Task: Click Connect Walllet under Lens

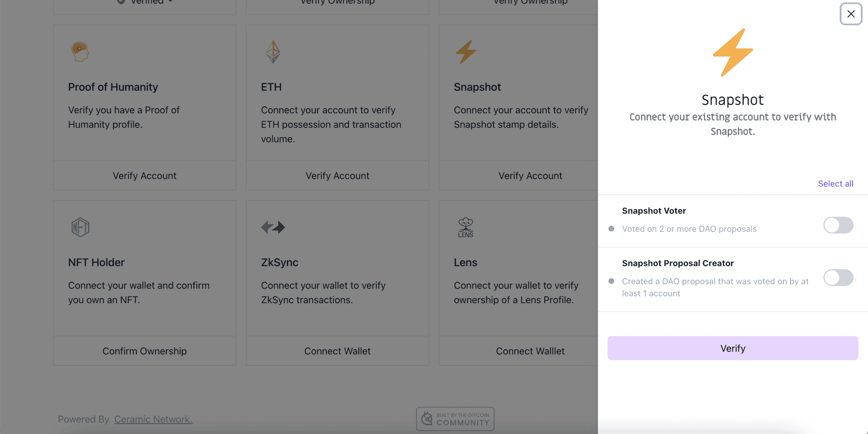Action: point(530,351)
